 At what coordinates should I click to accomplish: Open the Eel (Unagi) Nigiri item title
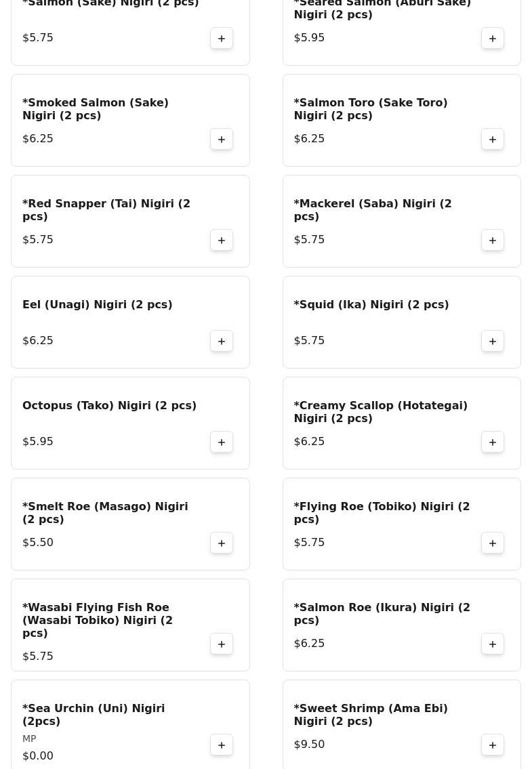tap(97, 305)
